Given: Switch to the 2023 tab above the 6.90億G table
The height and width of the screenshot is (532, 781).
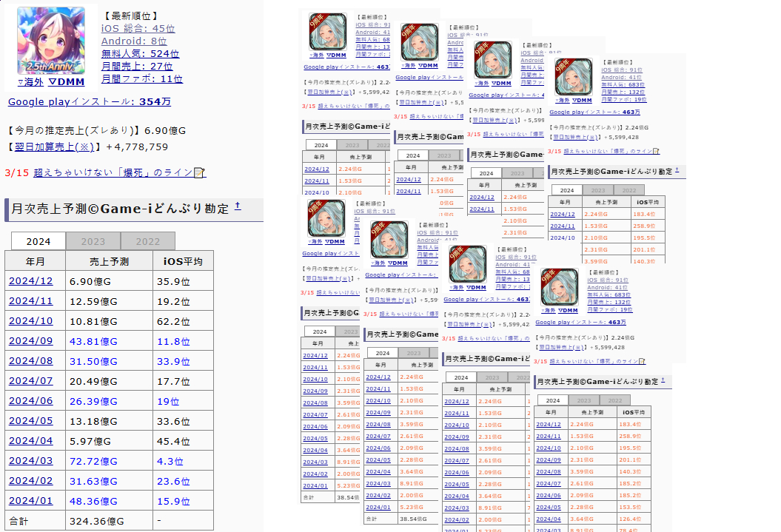Looking at the screenshot, I should 93,241.
